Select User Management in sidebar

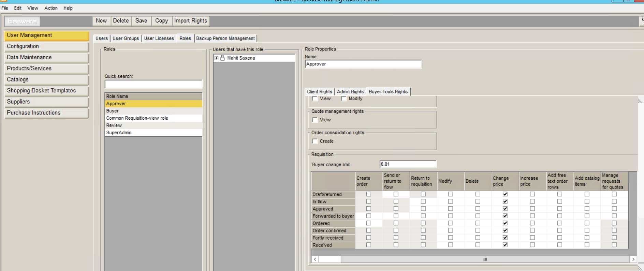pyautogui.click(x=47, y=35)
